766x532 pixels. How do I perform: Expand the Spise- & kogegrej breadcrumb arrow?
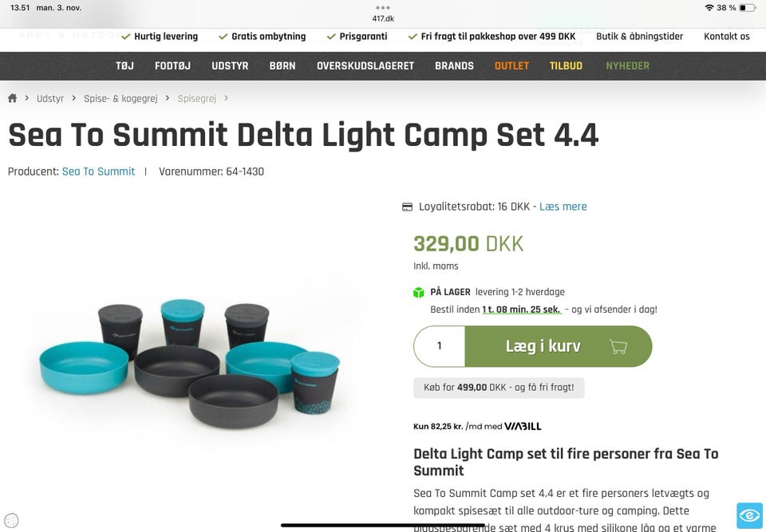[167, 98]
